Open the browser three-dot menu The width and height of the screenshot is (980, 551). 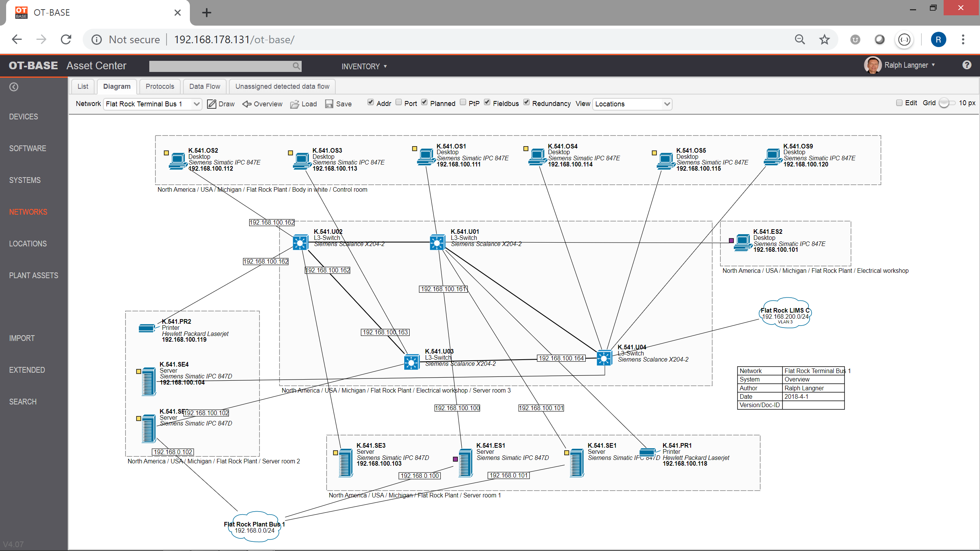coord(963,39)
